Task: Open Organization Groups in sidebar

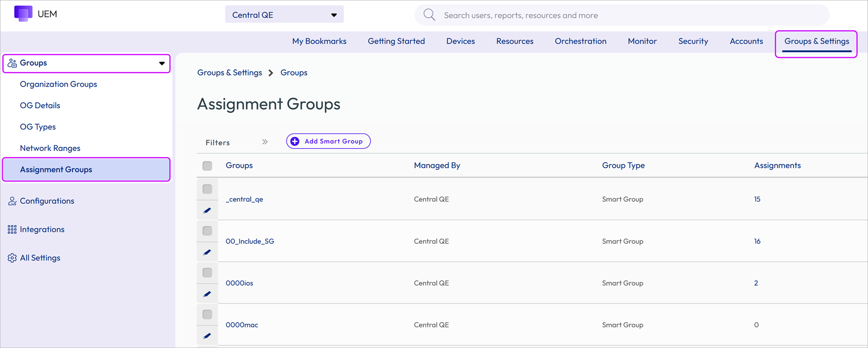Action: click(x=58, y=84)
